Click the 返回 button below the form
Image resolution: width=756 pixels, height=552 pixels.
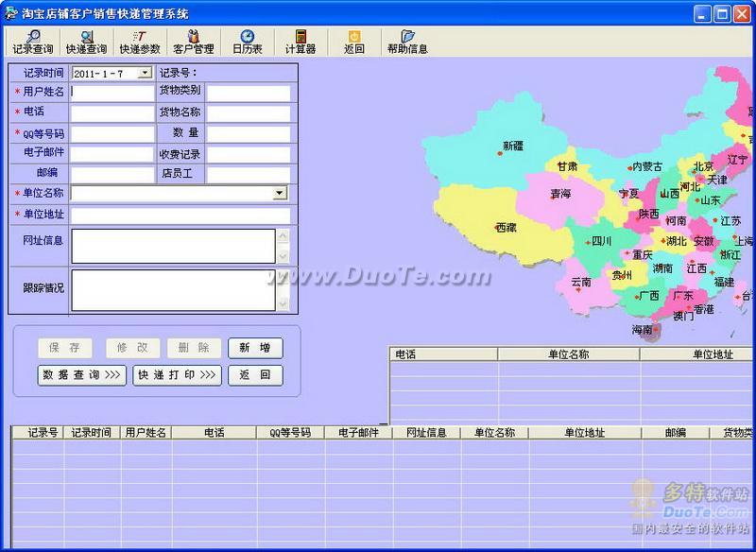(255, 375)
